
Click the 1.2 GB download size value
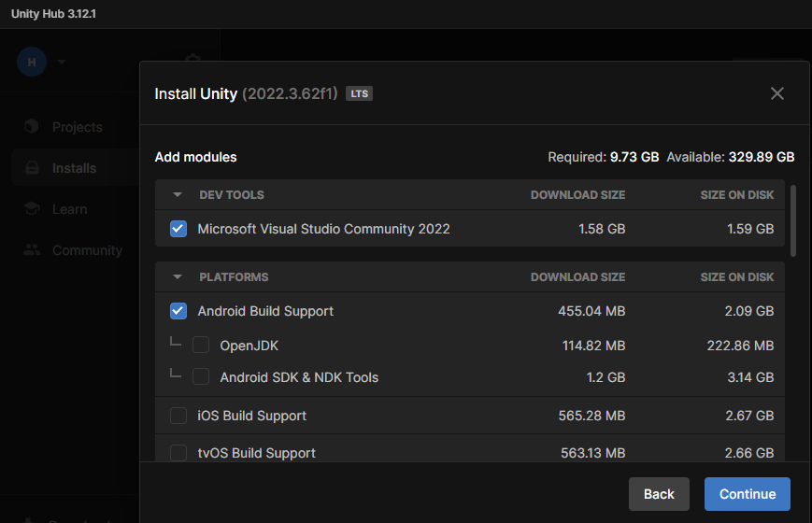pos(605,377)
